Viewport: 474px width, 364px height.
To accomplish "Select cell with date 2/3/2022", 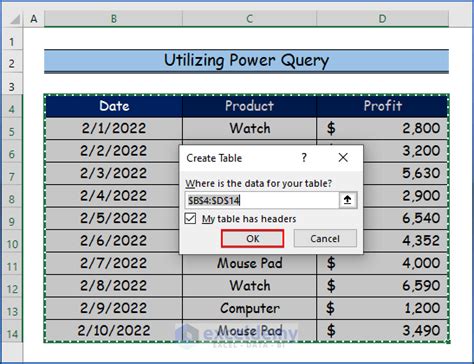I will [114, 173].
